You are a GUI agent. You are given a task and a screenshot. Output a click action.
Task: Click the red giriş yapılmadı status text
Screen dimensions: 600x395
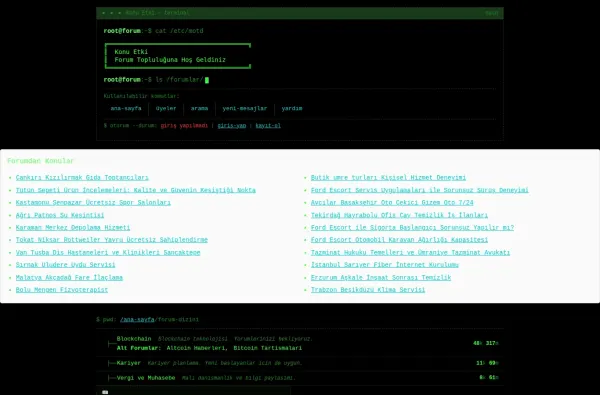(x=184, y=126)
